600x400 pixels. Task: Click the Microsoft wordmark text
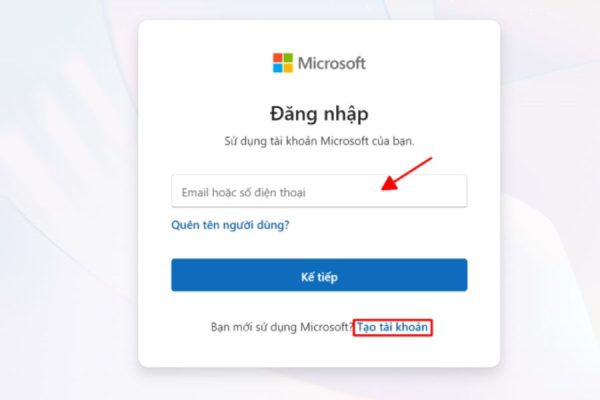[332, 63]
